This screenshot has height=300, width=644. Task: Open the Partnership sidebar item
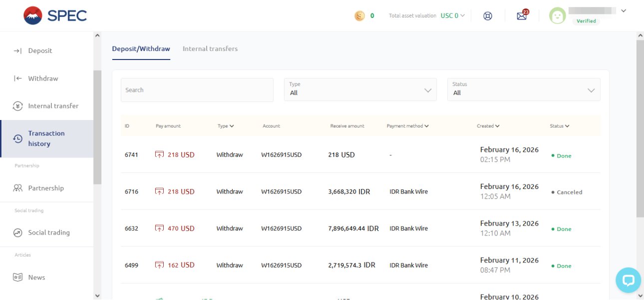click(x=46, y=188)
